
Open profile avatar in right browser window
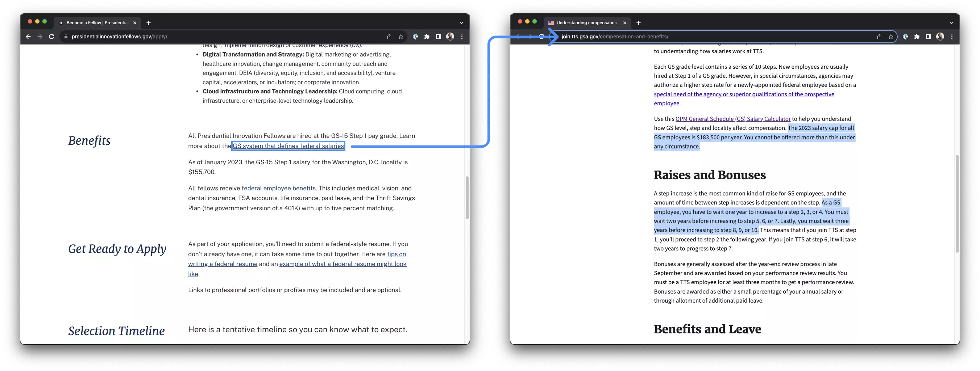coord(940,37)
